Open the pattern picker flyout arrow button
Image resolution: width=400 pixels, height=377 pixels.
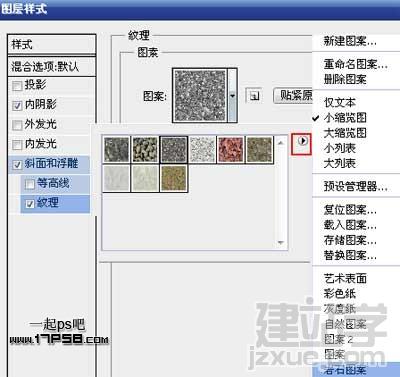tap(302, 142)
